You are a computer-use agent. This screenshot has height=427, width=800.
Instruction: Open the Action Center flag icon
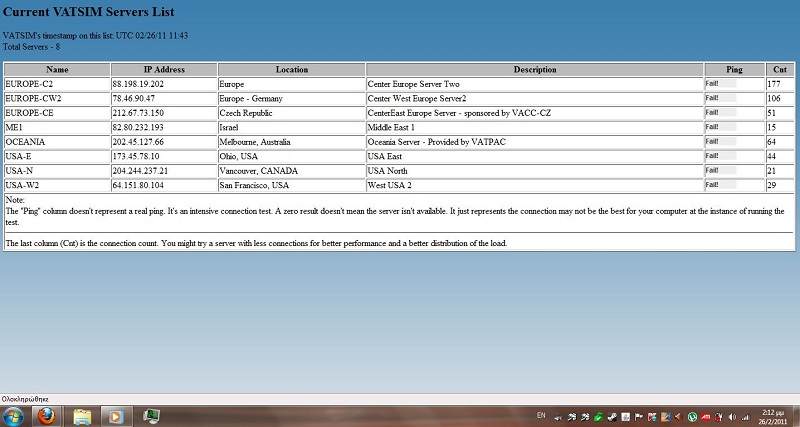point(638,417)
